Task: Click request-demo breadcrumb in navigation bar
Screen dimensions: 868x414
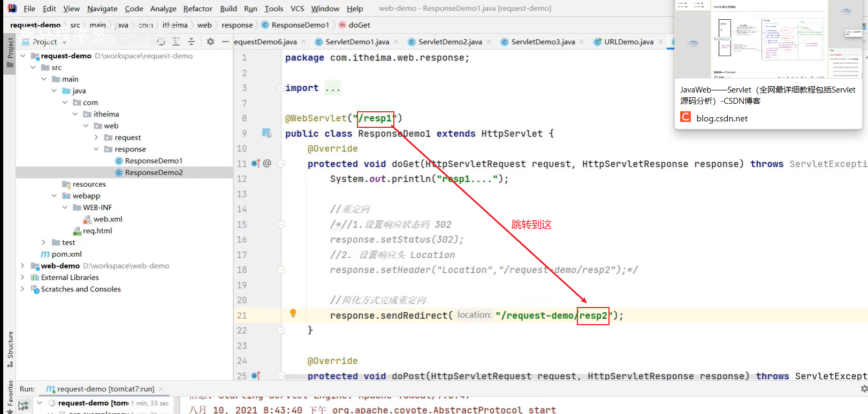Action: pyautogui.click(x=35, y=25)
